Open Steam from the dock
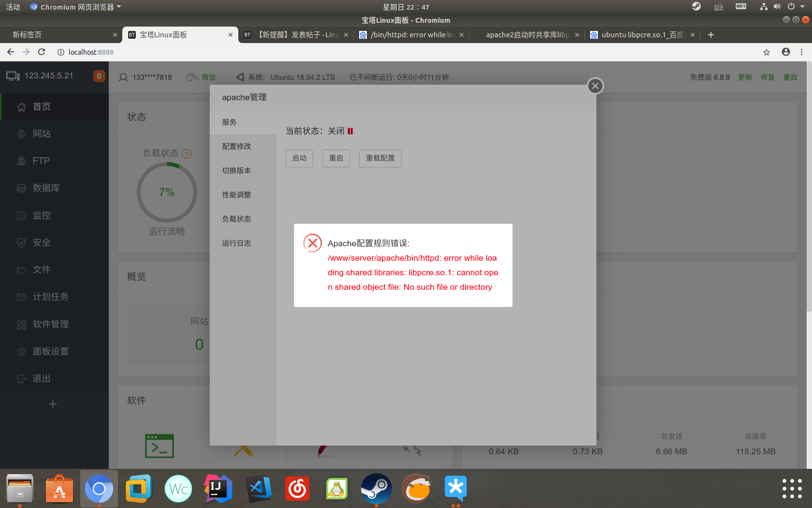The height and width of the screenshot is (508, 812). pos(377,488)
